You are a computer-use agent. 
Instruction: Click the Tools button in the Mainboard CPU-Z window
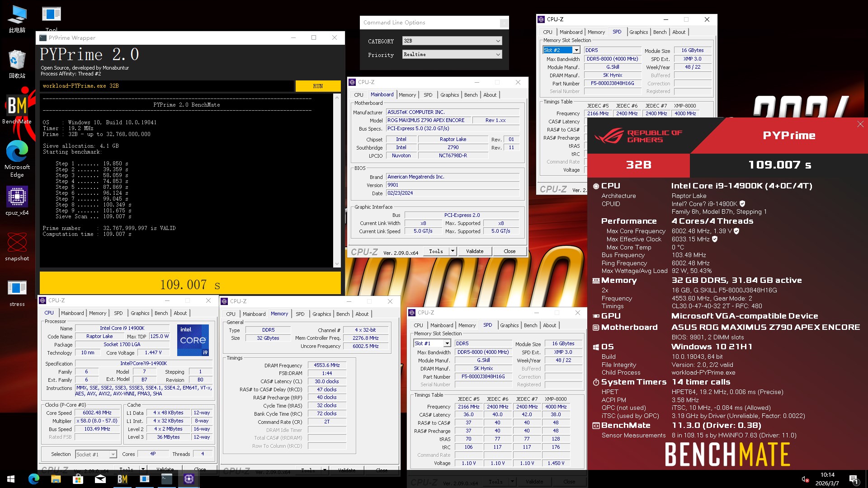pyautogui.click(x=436, y=251)
